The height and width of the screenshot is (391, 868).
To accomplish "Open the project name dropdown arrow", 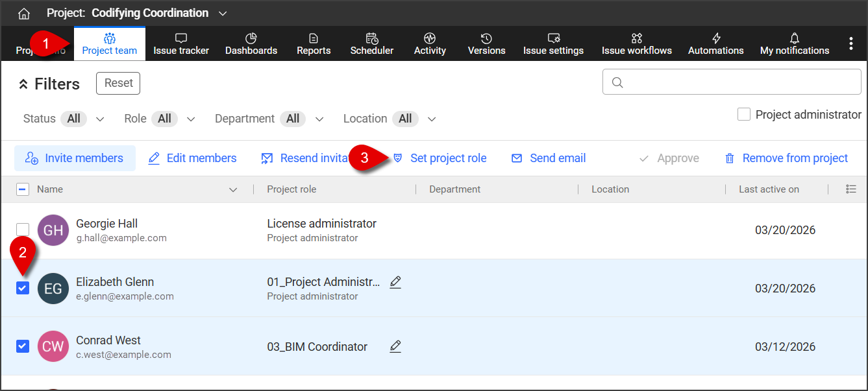I will pyautogui.click(x=223, y=14).
